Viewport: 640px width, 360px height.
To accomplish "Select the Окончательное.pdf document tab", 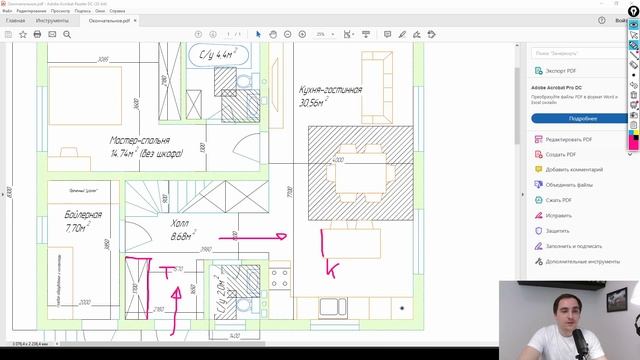I will (x=109, y=20).
